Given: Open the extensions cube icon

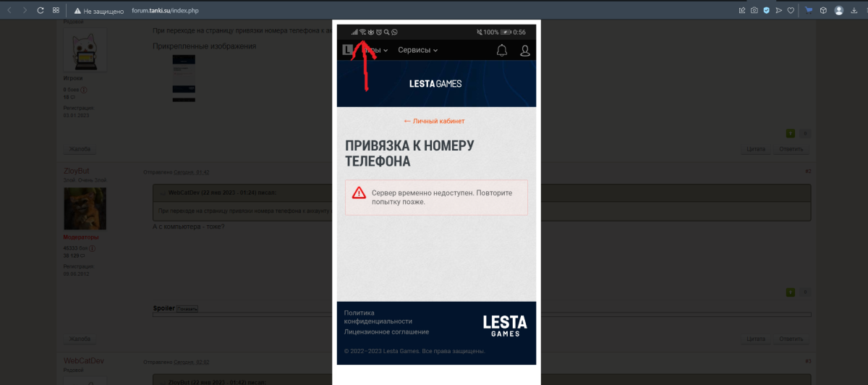Looking at the screenshot, I should click(824, 11).
